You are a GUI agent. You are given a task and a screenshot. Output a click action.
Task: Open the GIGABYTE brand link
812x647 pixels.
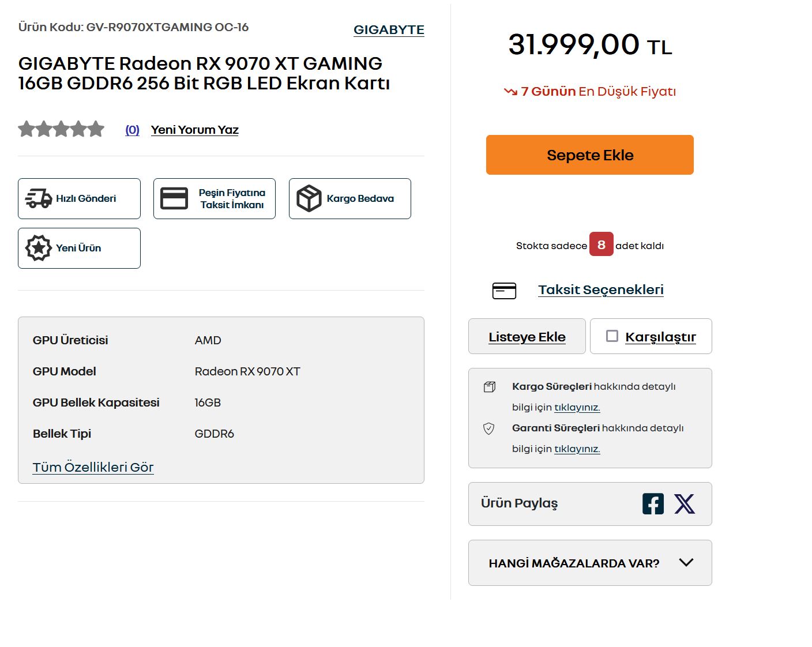389,30
